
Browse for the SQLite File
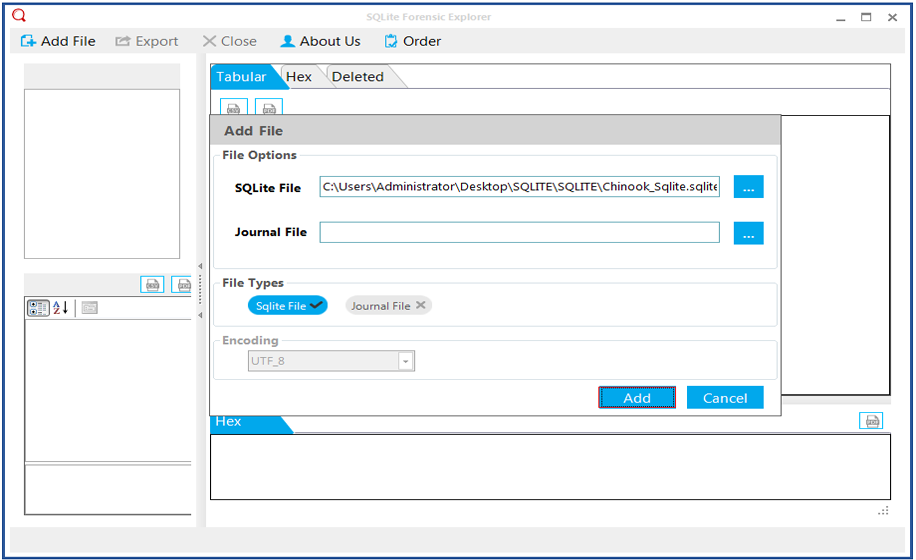click(748, 187)
